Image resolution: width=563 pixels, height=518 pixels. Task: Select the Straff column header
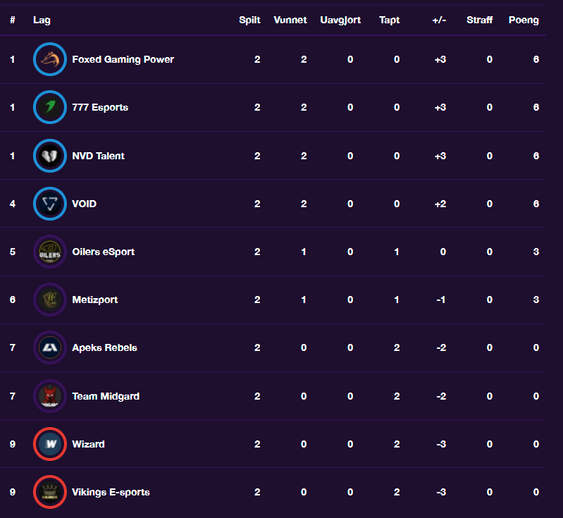point(479,20)
